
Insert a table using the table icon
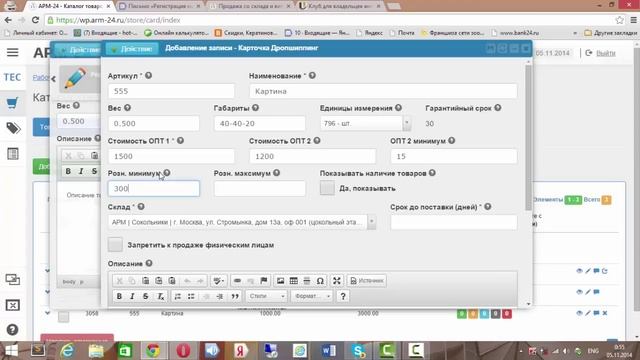click(293, 281)
